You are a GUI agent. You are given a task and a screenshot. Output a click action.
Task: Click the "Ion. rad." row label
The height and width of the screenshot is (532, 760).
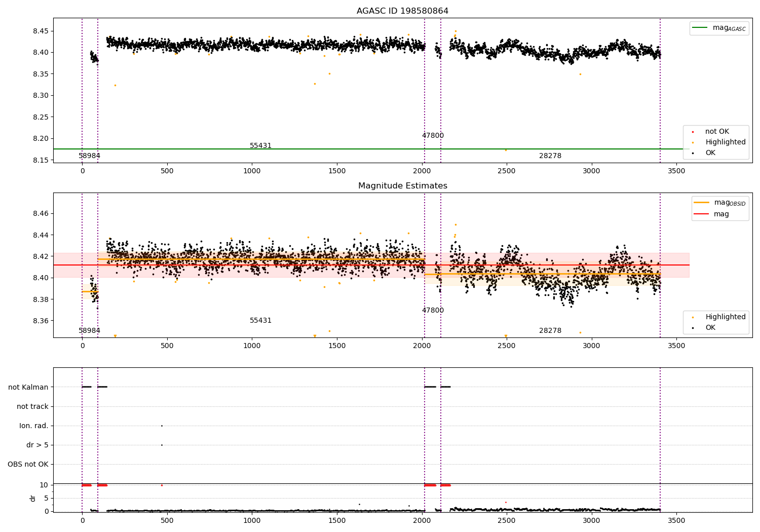pyautogui.click(x=34, y=426)
